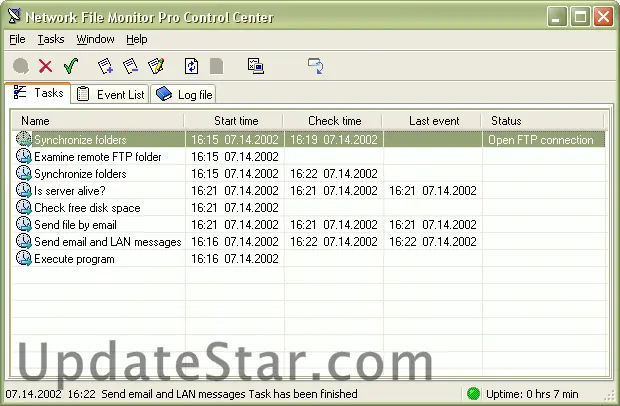Open the Tasks menu
Image resolution: width=620 pixels, height=406 pixels.
51,39
